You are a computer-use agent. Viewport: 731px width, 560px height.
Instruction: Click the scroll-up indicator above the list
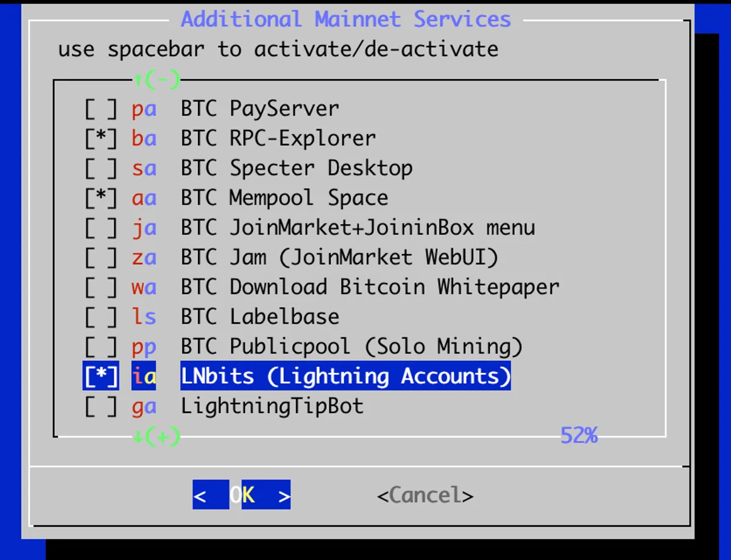[157, 79]
